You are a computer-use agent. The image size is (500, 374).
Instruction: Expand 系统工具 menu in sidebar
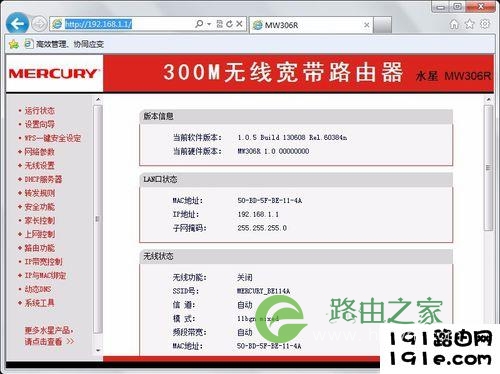39,303
